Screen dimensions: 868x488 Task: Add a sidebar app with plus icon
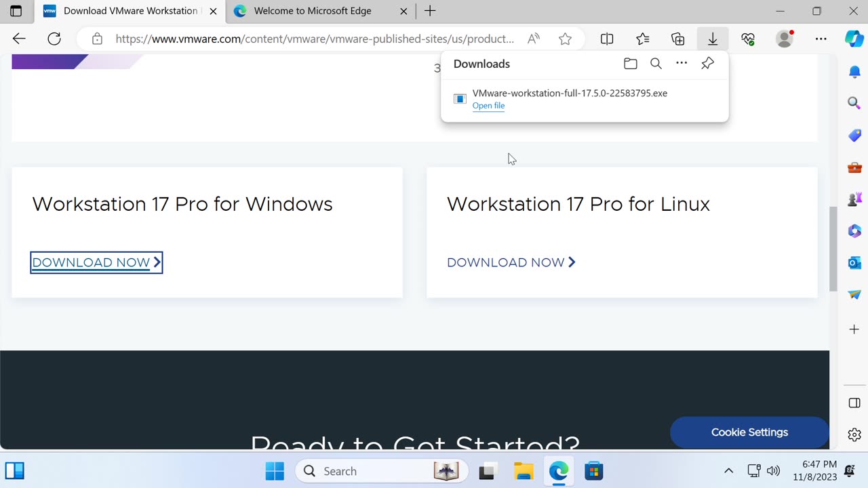click(x=854, y=329)
